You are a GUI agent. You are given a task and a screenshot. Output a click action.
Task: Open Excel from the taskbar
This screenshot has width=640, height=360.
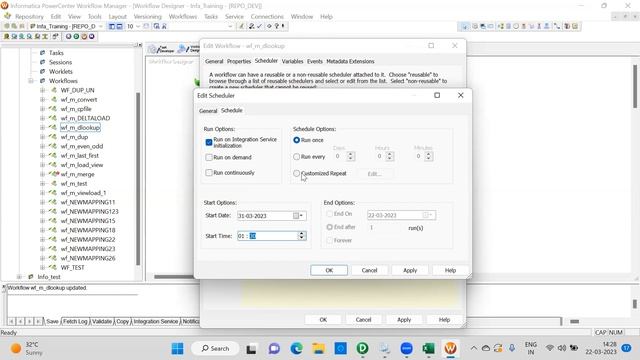tap(428, 349)
